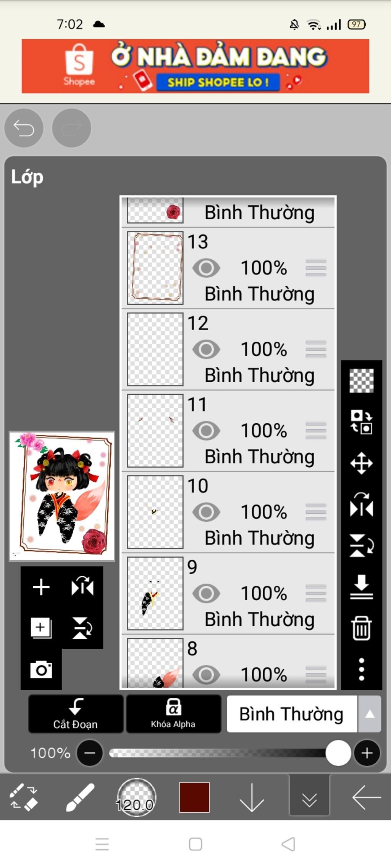The image size is (391, 868).
Task: Select layer 12 in the layer list
Action: (x=228, y=349)
